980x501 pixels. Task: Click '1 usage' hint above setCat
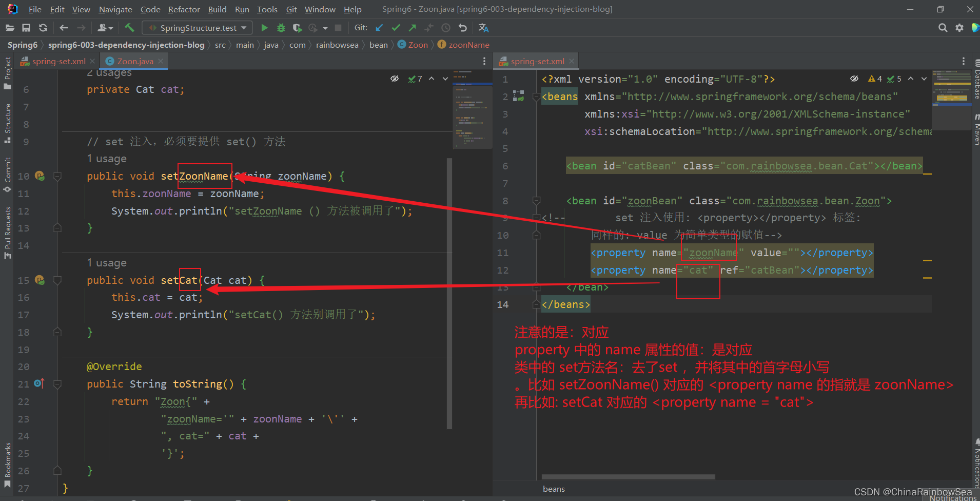pyautogui.click(x=107, y=263)
